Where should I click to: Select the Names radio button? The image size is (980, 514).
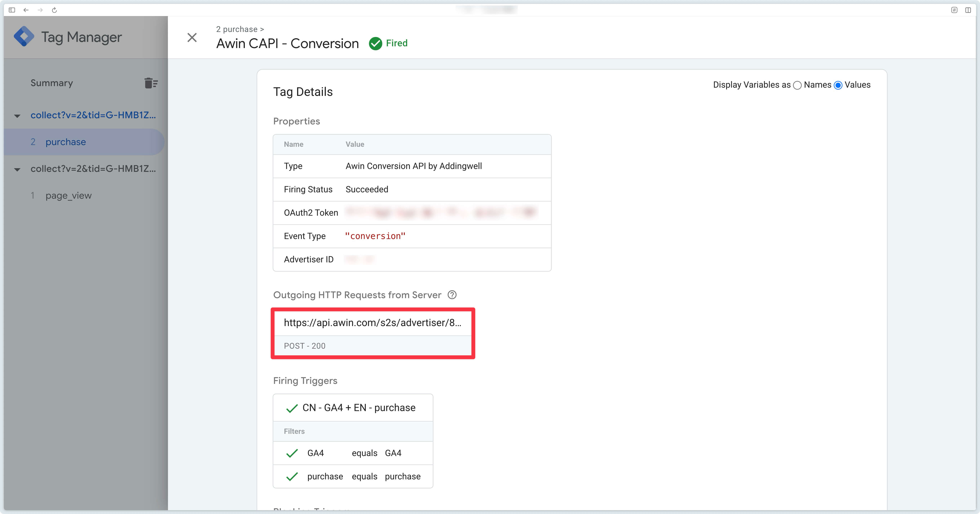(x=797, y=85)
